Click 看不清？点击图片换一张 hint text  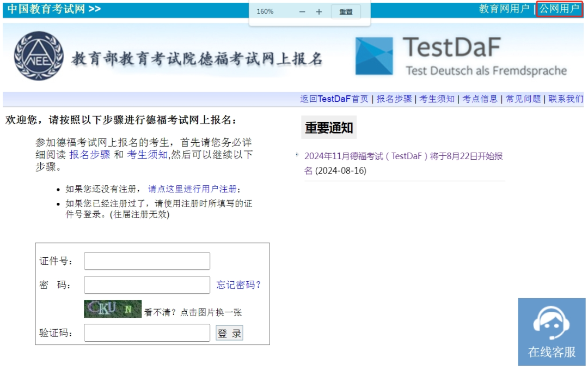(x=193, y=312)
